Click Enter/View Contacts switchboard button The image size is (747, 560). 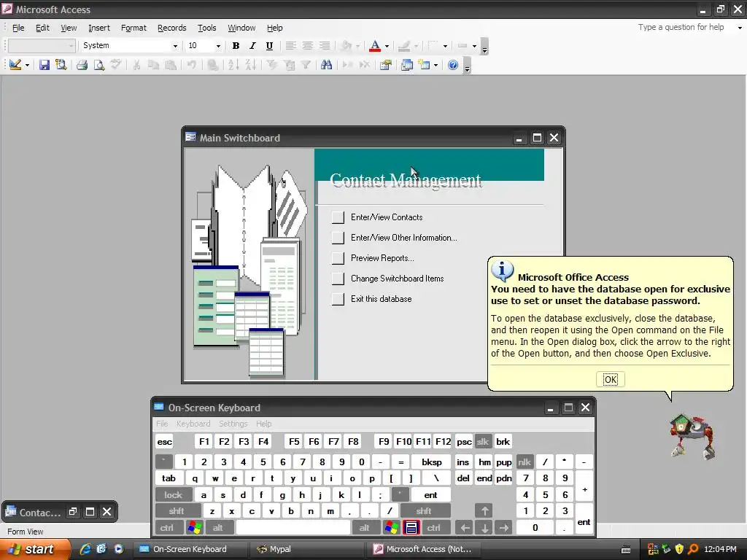click(338, 217)
